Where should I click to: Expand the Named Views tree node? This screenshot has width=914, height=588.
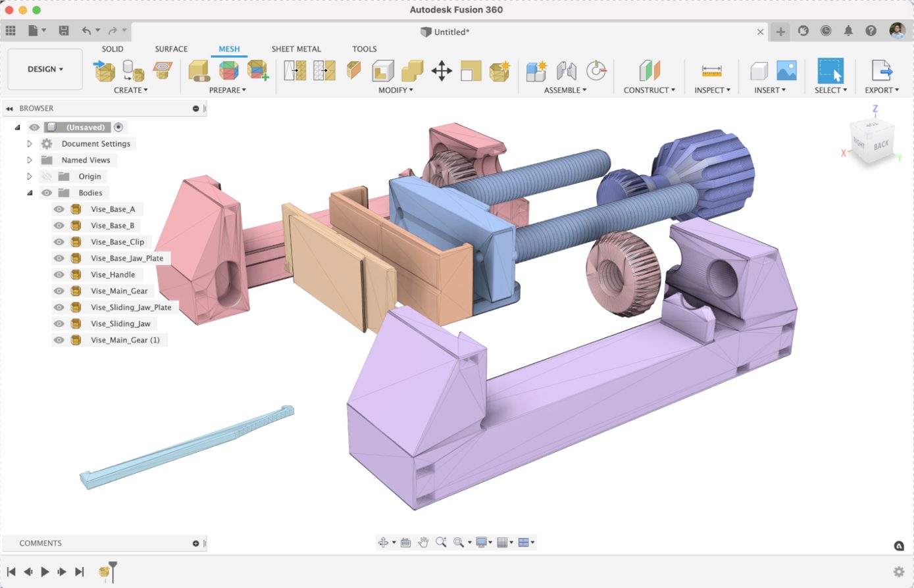point(29,160)
